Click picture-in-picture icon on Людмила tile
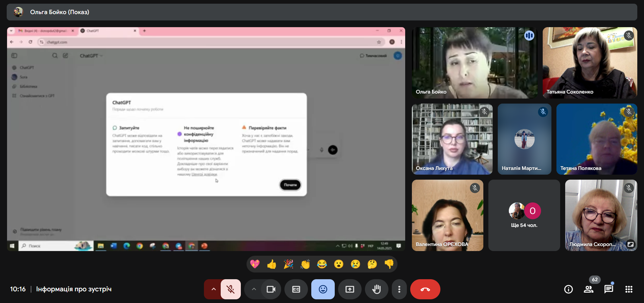 [631, 244]
